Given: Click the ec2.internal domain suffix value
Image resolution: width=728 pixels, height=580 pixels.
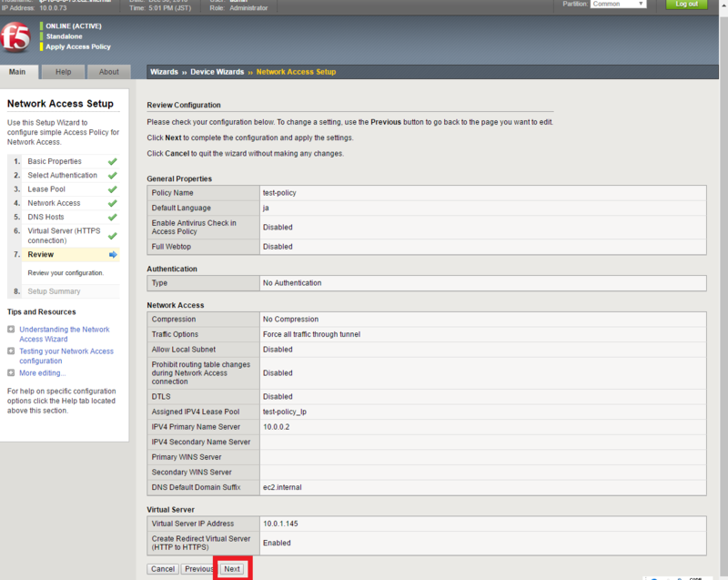Looking at the screenshot, I should click(282, 487).
